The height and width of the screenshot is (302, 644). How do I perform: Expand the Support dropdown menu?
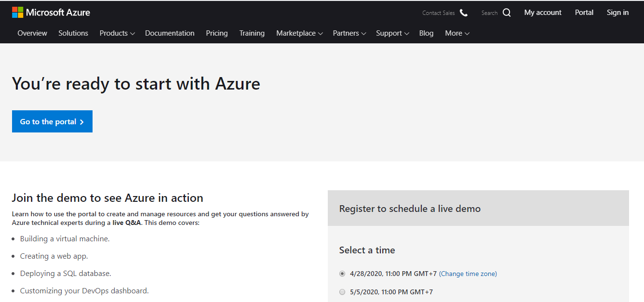click(x=392, y=33)
